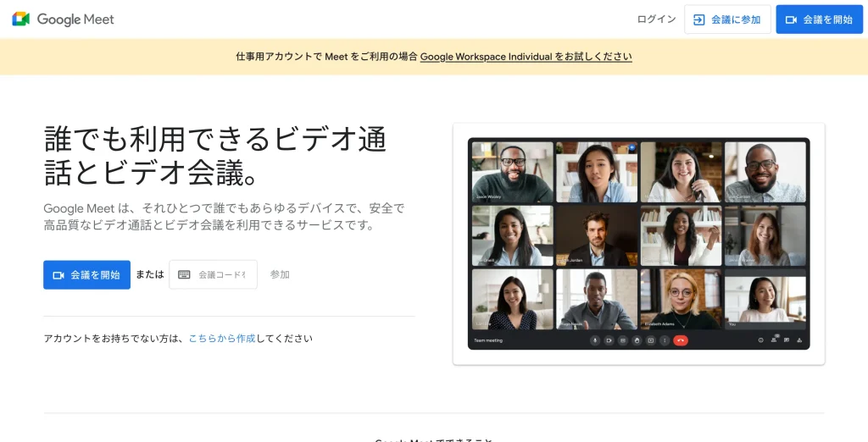Click the 会議に参加 button in header
Screen dimensions: 868x442
(727, 19)
